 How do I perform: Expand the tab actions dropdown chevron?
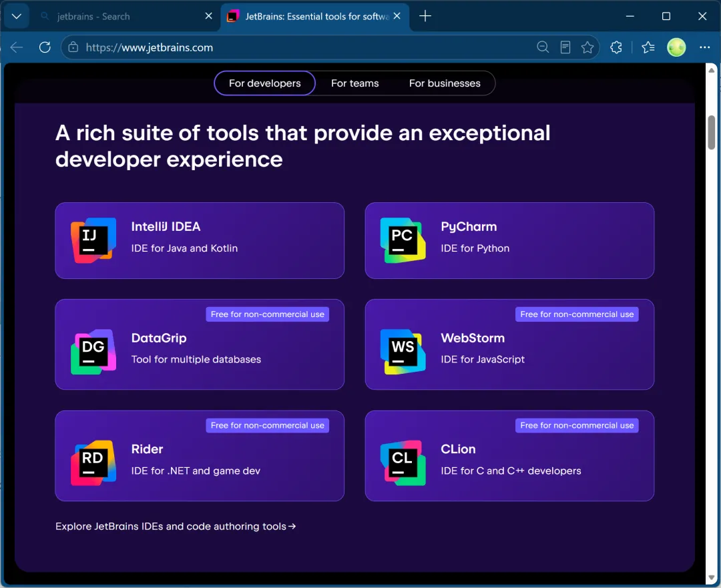tap(17, 17)
